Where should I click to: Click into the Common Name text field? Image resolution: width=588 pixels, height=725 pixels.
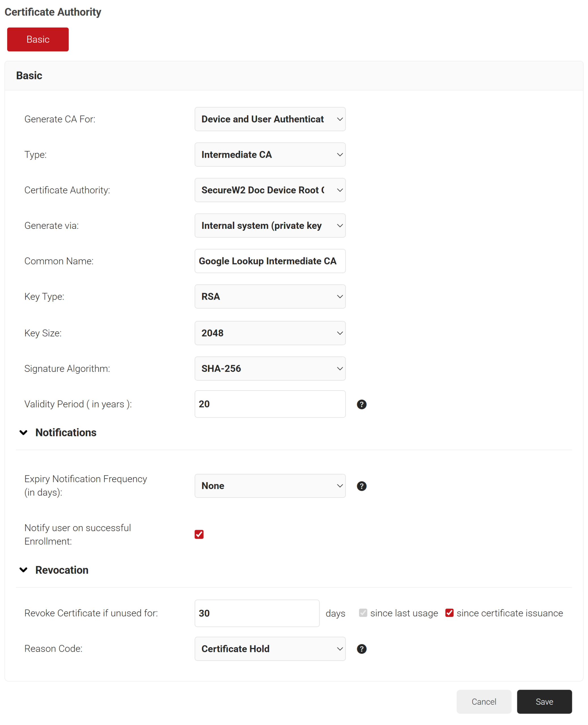pyautogui.click(x=270, y=261)
